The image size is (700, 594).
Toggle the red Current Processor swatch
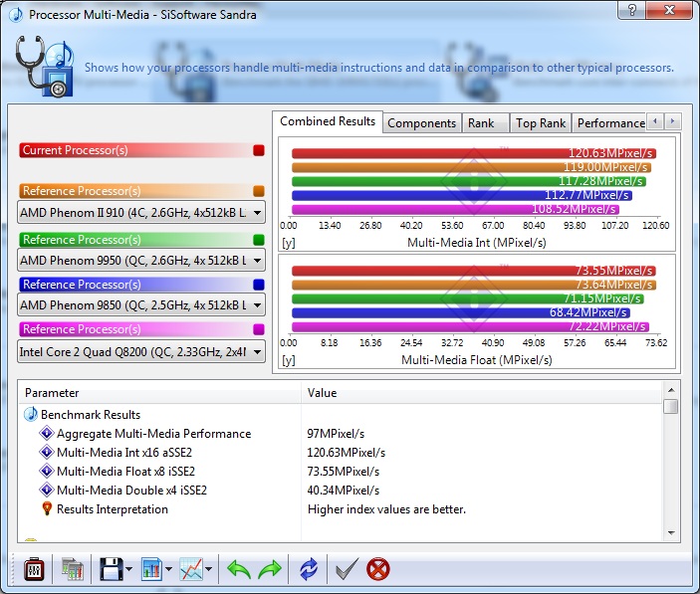click(x=259, y=150)
